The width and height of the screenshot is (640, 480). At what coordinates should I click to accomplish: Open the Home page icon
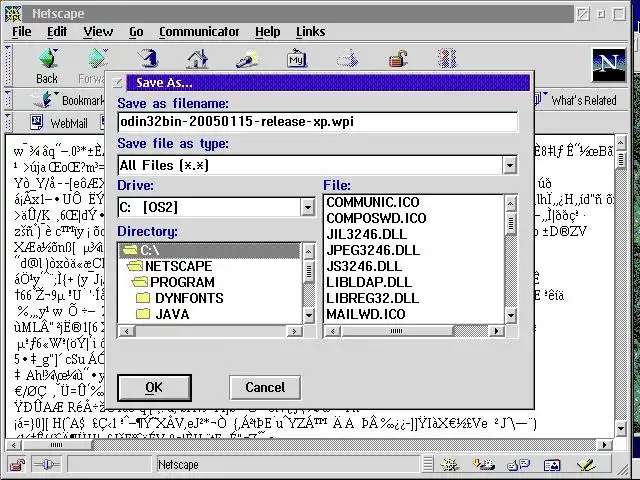click(x=198, y=58)
